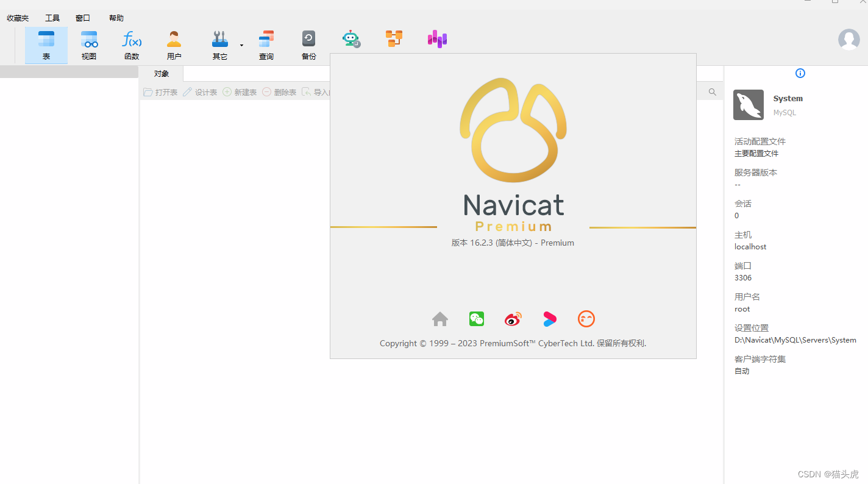
Task: Click the 打开表 button
Action: click(160, 92)
